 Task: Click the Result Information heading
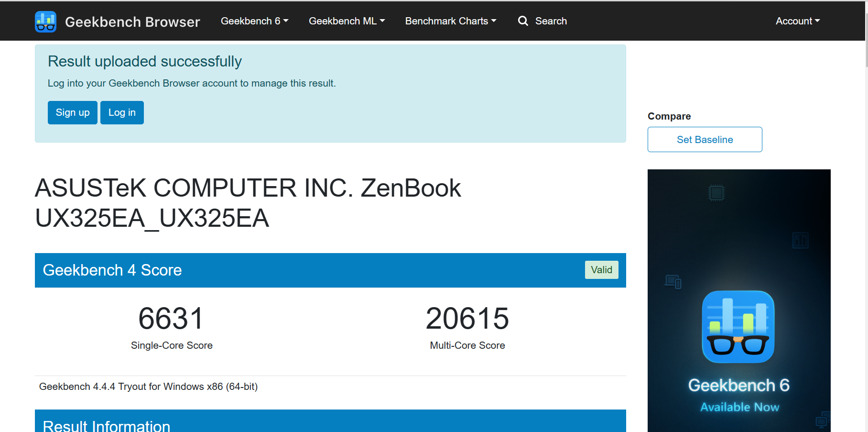(107, 426)
